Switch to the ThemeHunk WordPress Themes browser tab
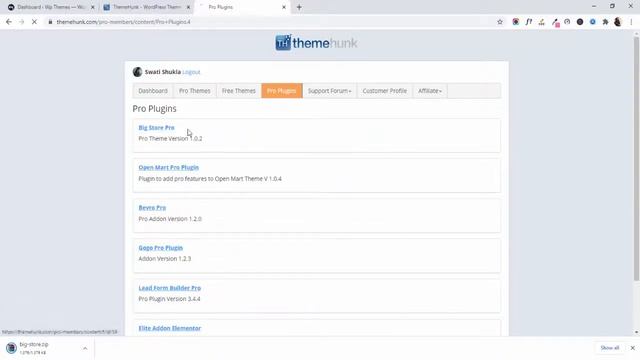Viewport: 640px width, 360px height. (x=146, y=7)
